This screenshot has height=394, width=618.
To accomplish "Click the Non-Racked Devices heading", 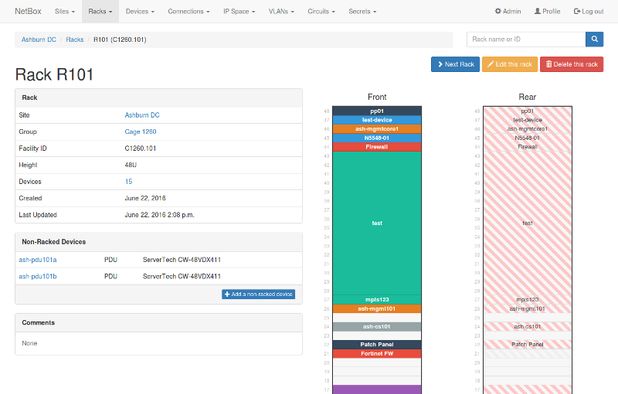I will pyautogui.click(x=54, y=242).
